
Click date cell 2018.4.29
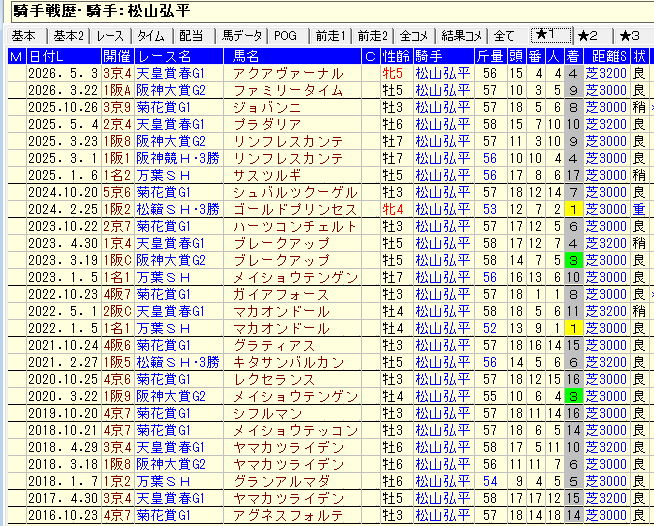point(63,448)
